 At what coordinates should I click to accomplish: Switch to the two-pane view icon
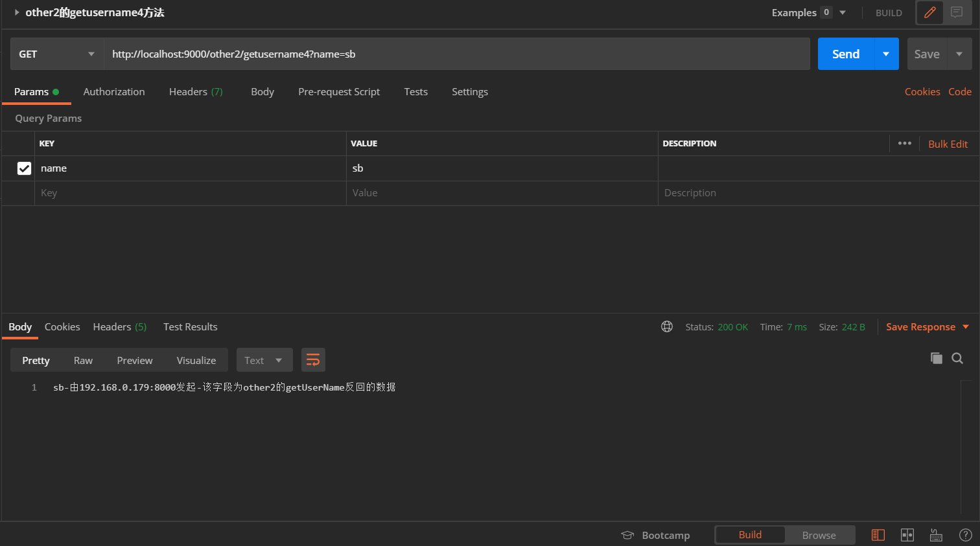pos(907,535)
